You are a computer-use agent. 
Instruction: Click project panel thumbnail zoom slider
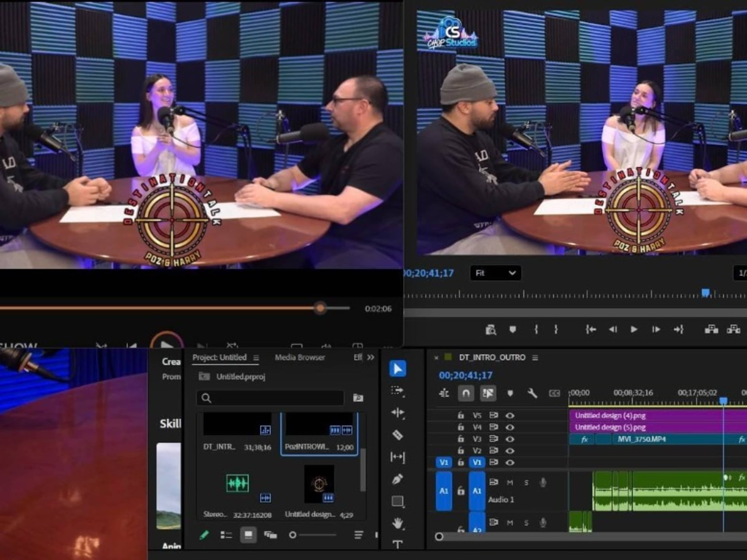tap(292, 535)
